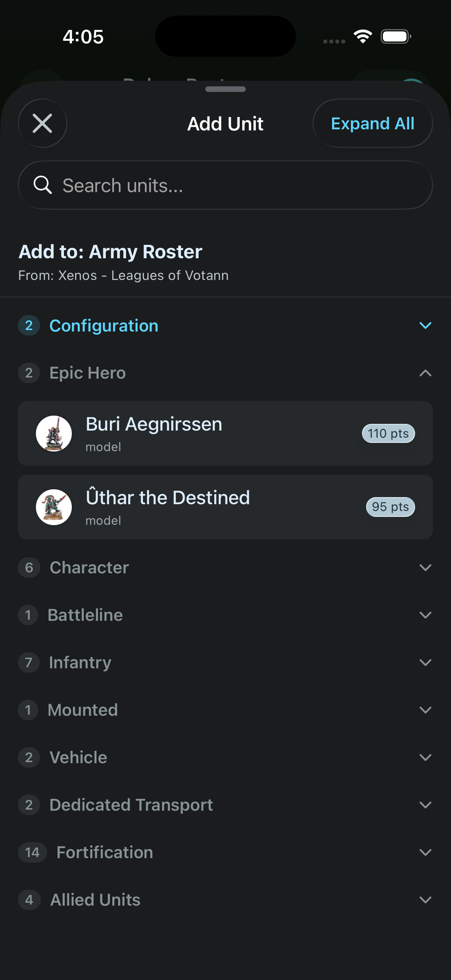Click the Fortification count badge
The width and height of the screenshot is (451, 980).
click(33, 852)
